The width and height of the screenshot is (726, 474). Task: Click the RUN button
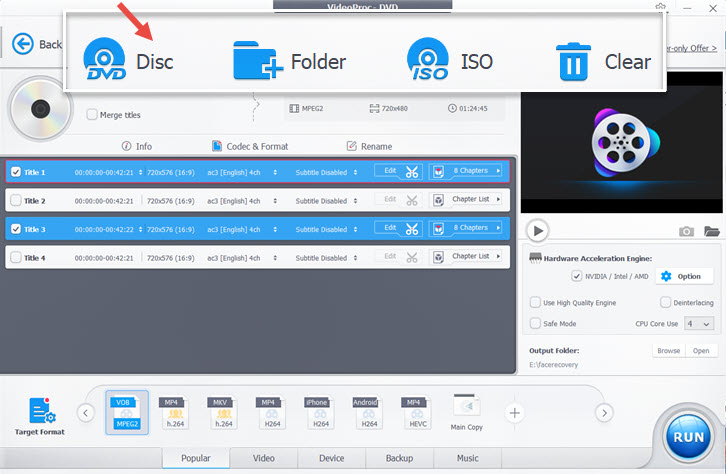click(x=688, y=437)
